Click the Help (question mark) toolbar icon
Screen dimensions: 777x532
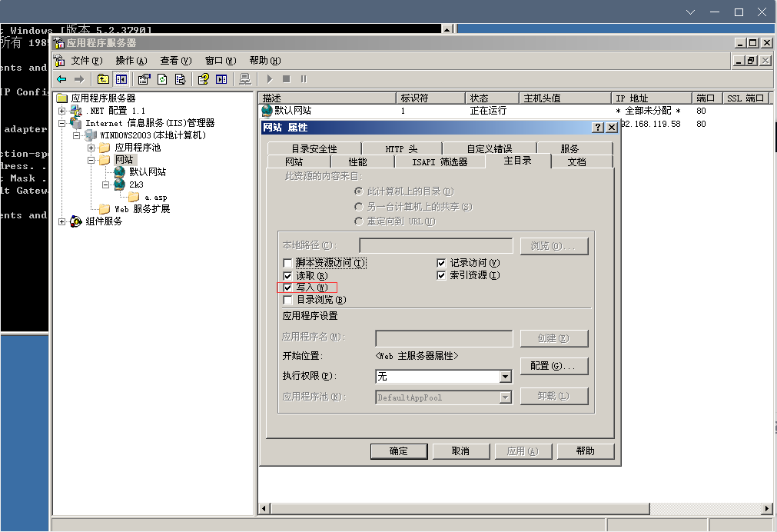[204, 78]
